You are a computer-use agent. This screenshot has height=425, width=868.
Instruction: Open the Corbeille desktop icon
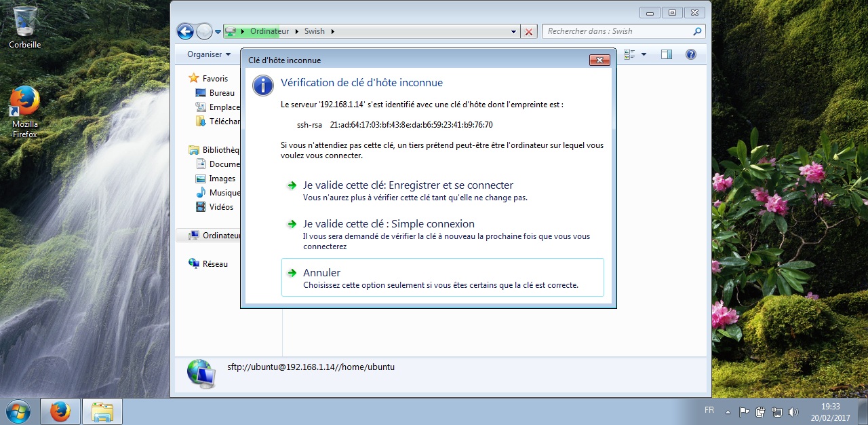[25, 27]
